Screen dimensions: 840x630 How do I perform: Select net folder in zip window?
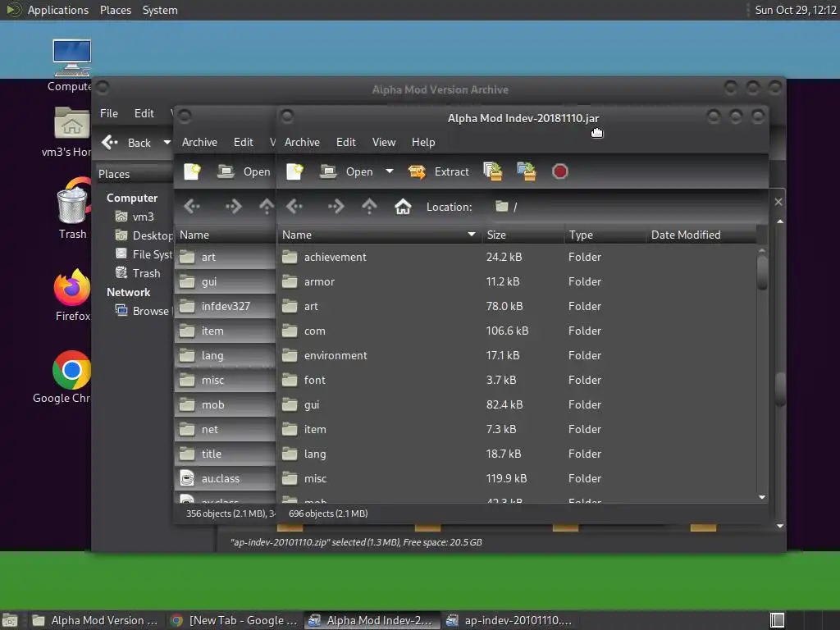tap(225, 430)
